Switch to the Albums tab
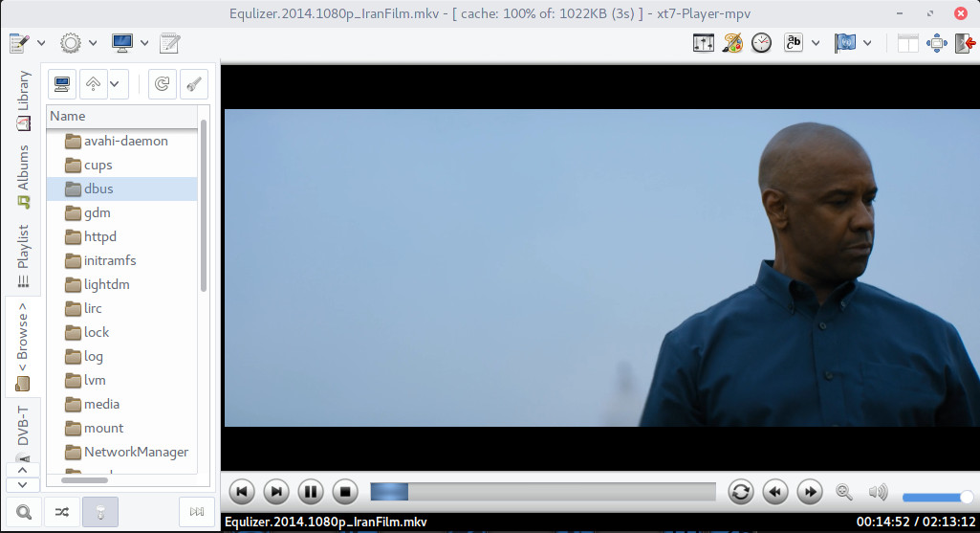The width and height of the screenshot is (980, 533). click(23, 176)
